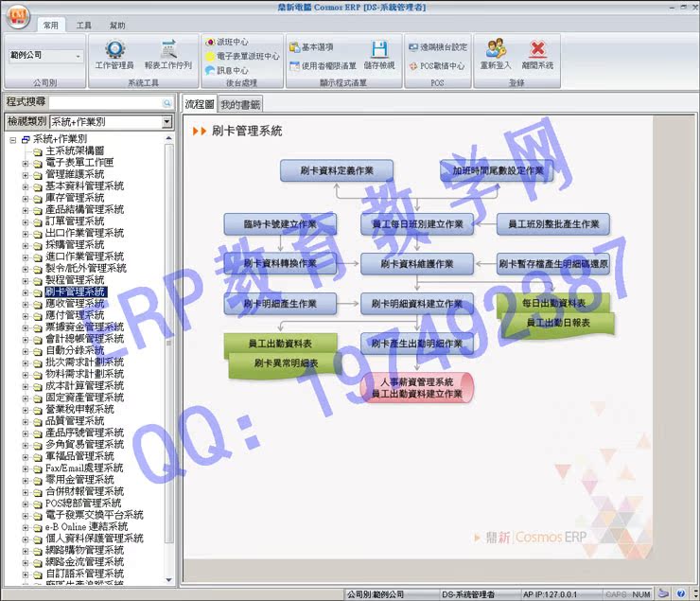Select 會計總帳管理系統 in tree
Screen dimensions: 700x601
point(84,339)
